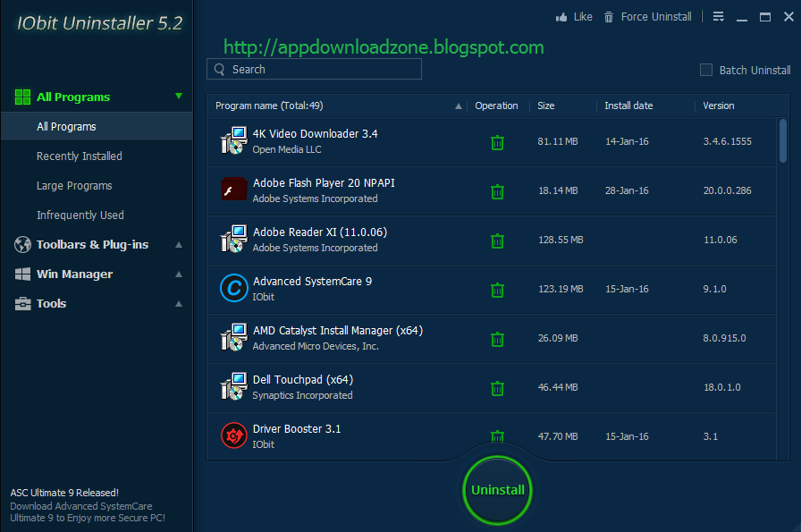Open Toolbars & Plug-ins section
This screenshot has height=532, width=801.
[x=92, y=245]
